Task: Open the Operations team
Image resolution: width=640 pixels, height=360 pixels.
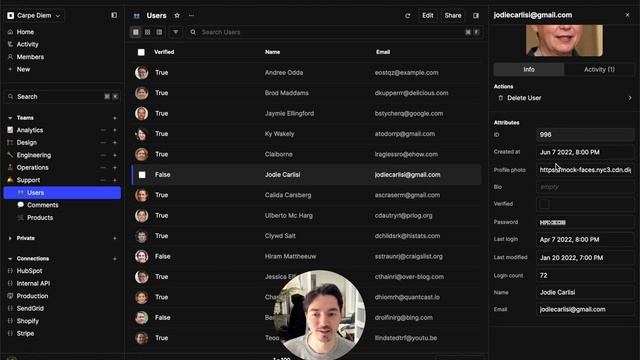Action: 32,167
